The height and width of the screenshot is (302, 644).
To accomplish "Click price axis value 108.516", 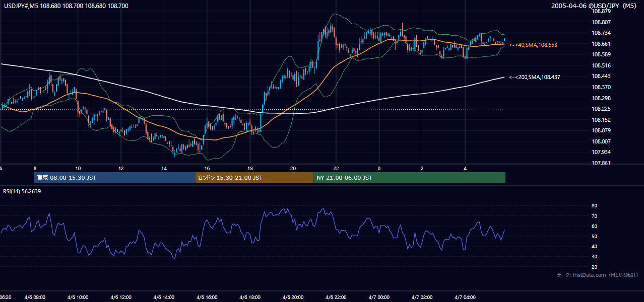I will 601,65.
